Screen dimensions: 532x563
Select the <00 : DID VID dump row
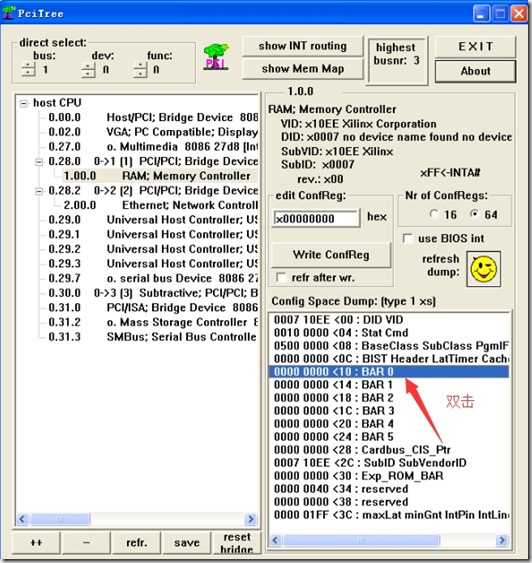(389, 320)
